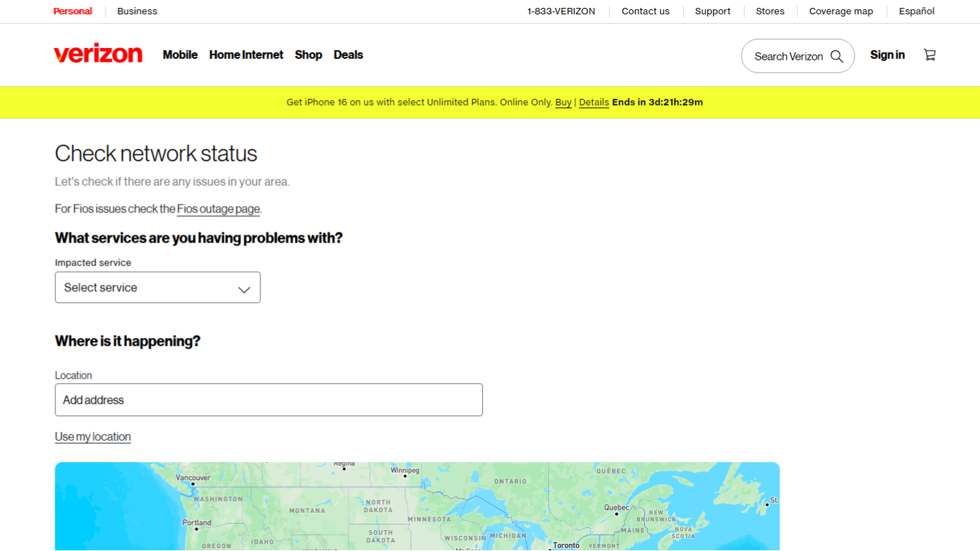Click Quebec on the map

(616, 507)
